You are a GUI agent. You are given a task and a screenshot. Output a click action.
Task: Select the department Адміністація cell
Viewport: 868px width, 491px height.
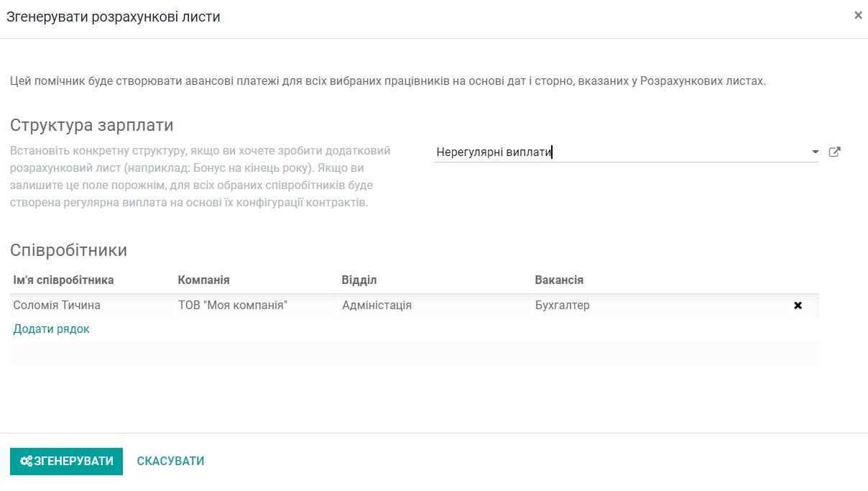(377, 305)
